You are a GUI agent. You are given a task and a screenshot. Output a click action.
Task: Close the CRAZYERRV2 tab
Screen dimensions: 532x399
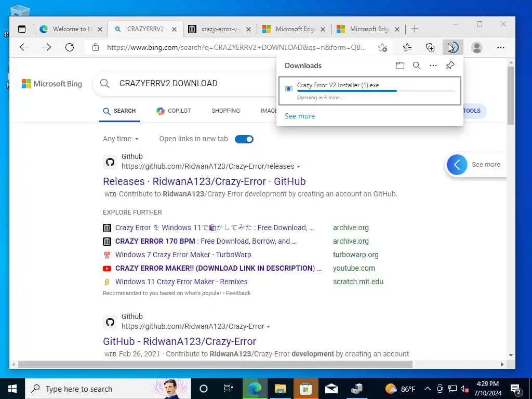[x=174, y=30]
